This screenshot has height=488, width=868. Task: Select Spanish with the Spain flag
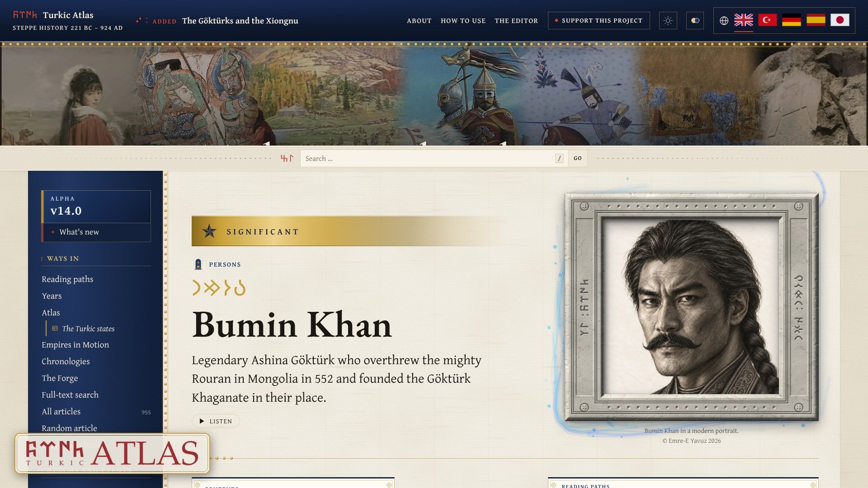pyautogui.click(x=816, y=20)
